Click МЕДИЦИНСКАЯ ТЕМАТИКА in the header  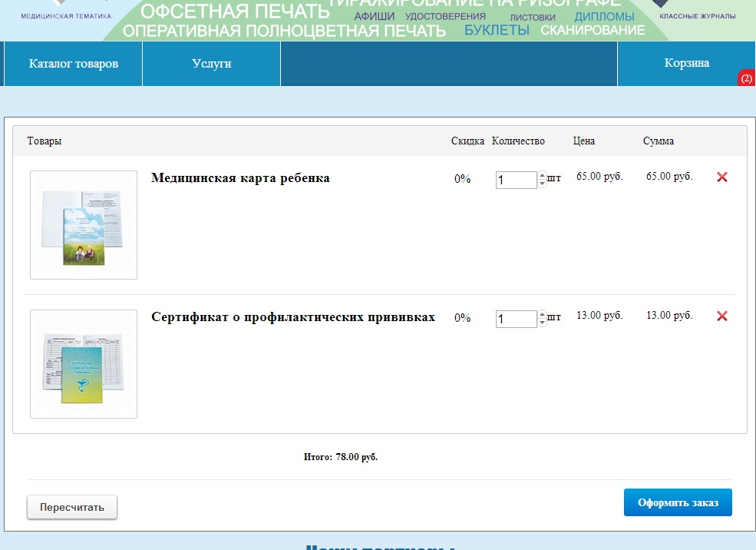[x=66, y=16]
